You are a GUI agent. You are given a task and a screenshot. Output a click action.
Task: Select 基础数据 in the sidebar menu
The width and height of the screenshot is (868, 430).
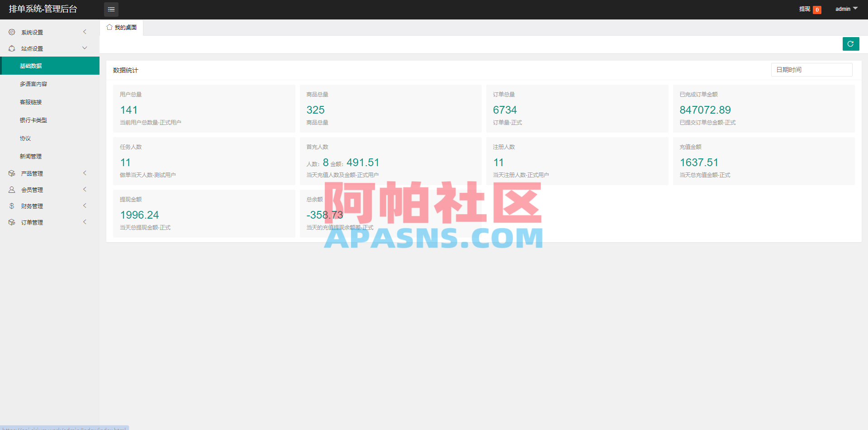pos(31,66)
